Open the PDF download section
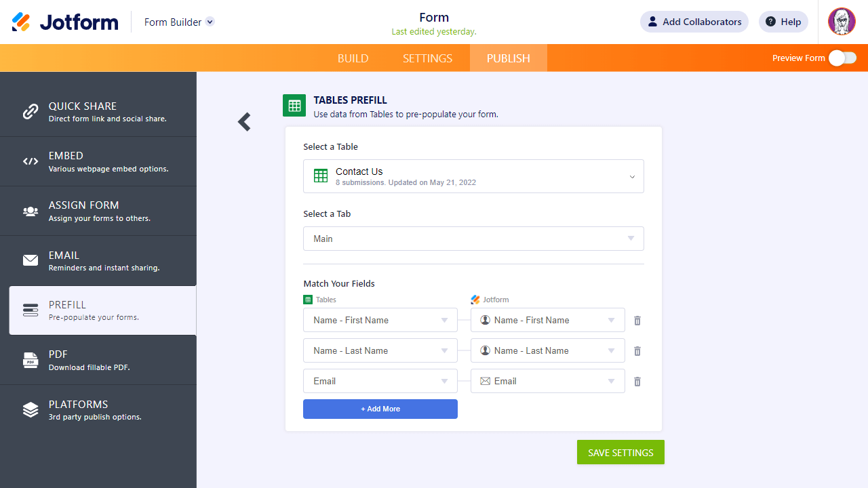 click(98, 360)
